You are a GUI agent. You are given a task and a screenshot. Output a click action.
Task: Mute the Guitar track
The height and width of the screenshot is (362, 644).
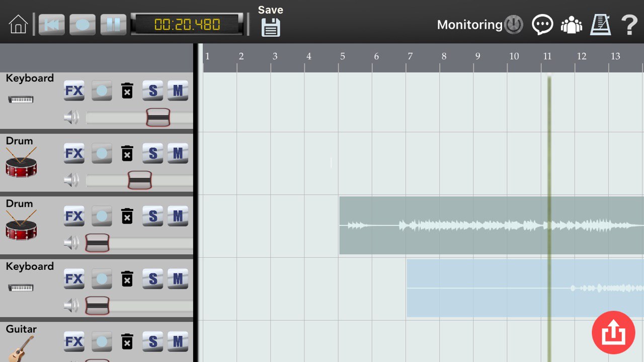(178, 341)
